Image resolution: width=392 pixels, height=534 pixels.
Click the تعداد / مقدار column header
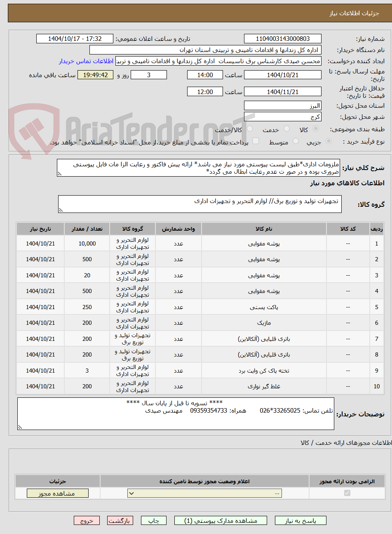click(x=87, y=229)
